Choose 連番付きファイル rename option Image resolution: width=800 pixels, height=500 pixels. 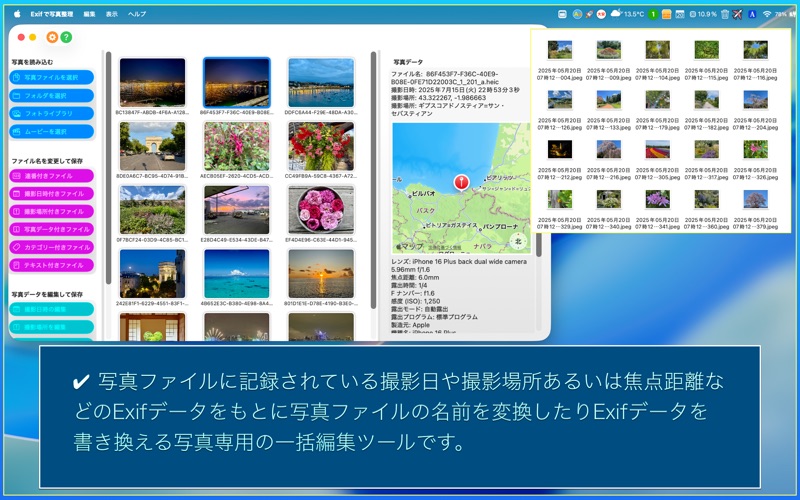(52, 176)
